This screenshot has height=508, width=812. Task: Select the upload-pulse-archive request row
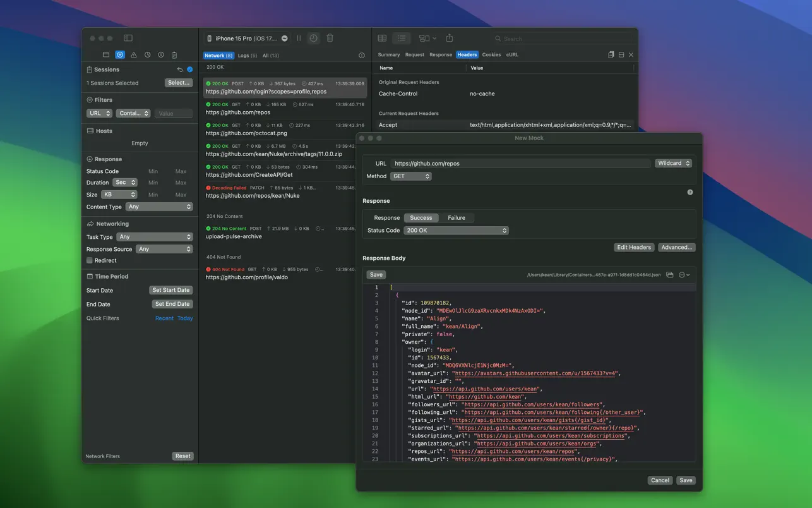(x=285, y=233)
